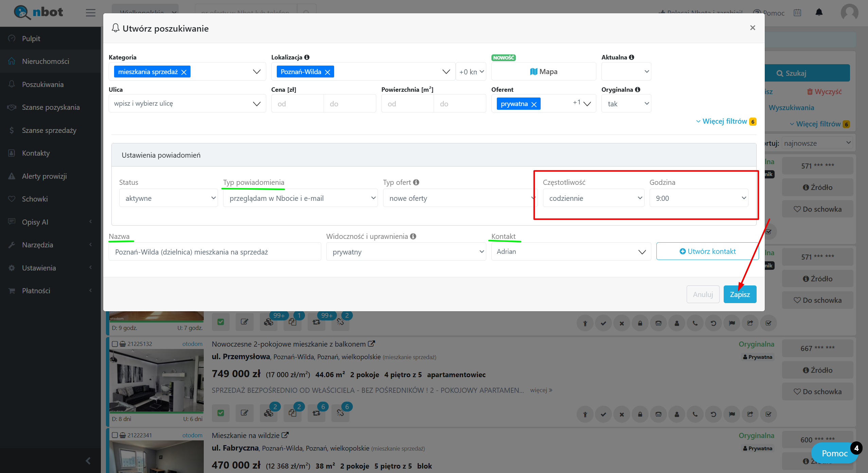Open the listing thumbnail for Przemysłowa apartment
This screenshot has width=868, height=473.
[157, 380]
